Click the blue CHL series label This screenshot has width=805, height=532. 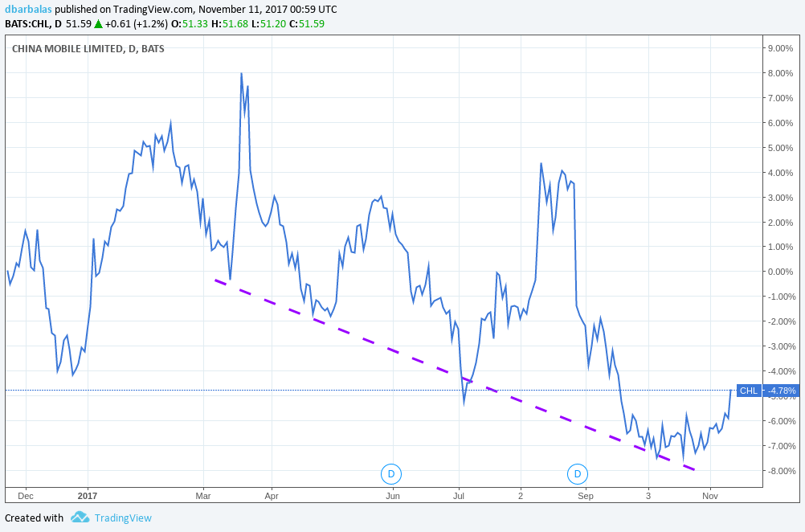coord(749,391)
